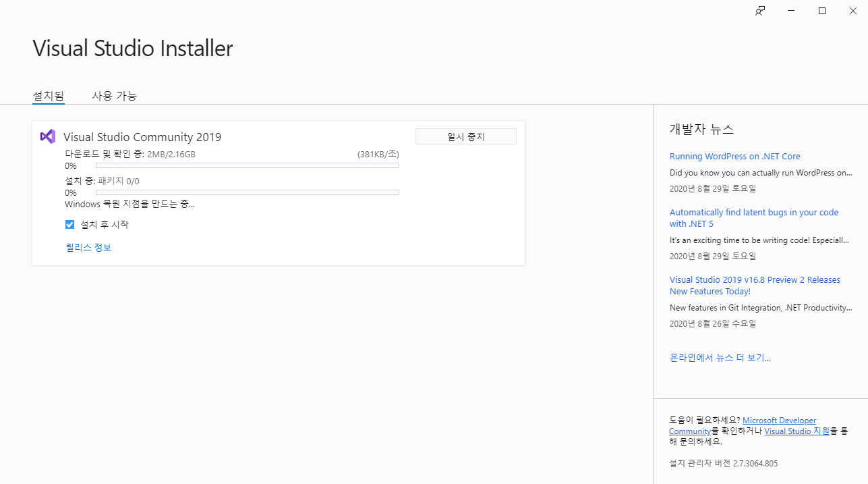Click the Visual Studio Installer heading

pos(133,48)
